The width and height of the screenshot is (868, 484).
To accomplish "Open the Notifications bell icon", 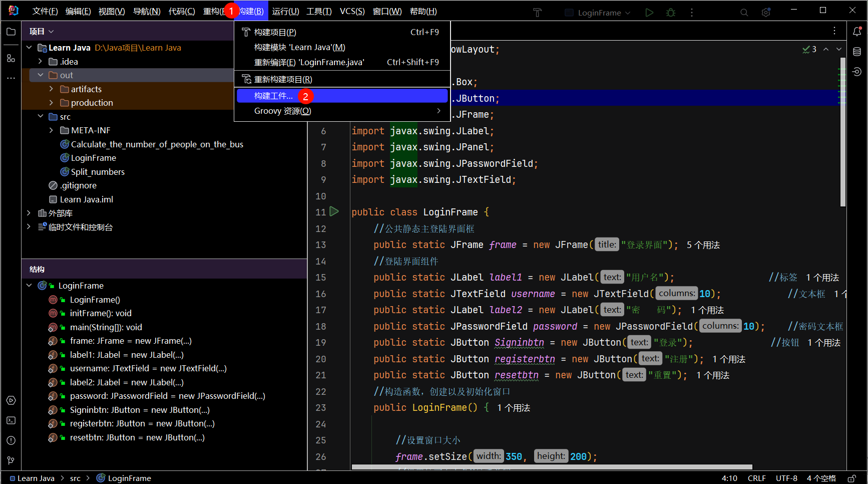I will [x=857, y=32].
